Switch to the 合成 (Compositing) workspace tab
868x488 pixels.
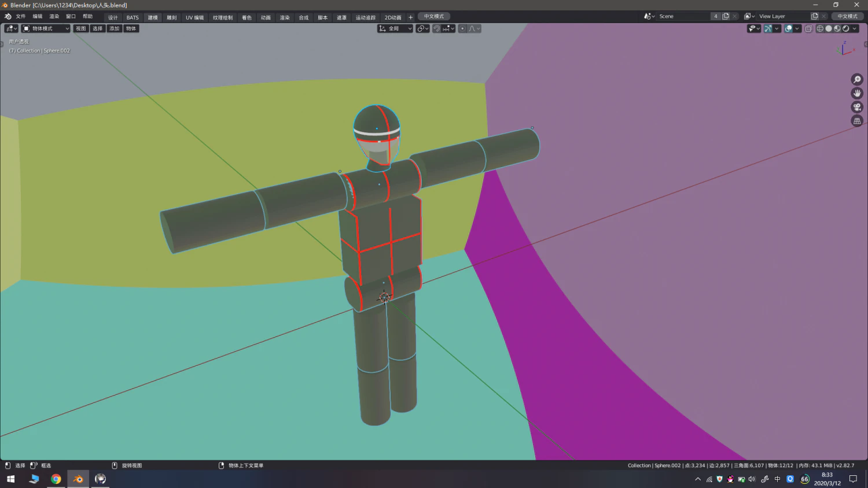coord(304,17)
